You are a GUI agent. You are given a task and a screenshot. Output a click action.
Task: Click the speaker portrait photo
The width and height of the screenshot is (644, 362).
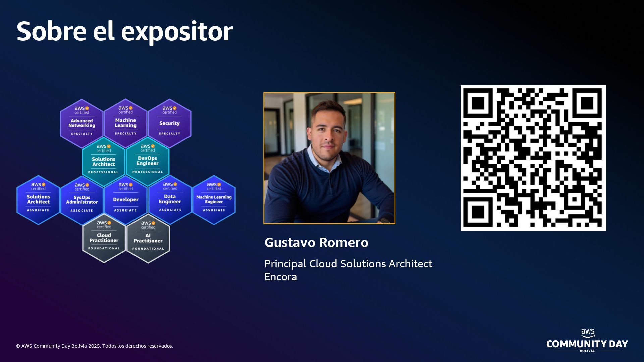click(x=329, y=158)
